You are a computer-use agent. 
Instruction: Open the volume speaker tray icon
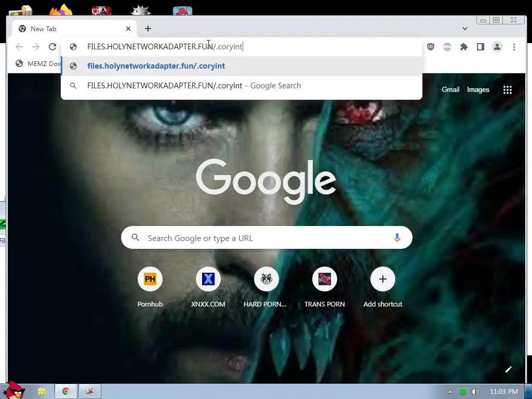(x=475, y=392)
